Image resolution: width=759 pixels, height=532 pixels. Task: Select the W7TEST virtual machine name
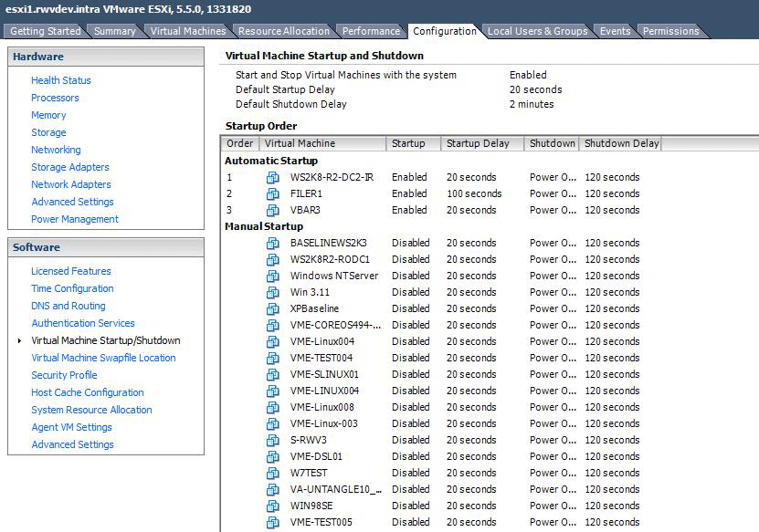(309, 474)
